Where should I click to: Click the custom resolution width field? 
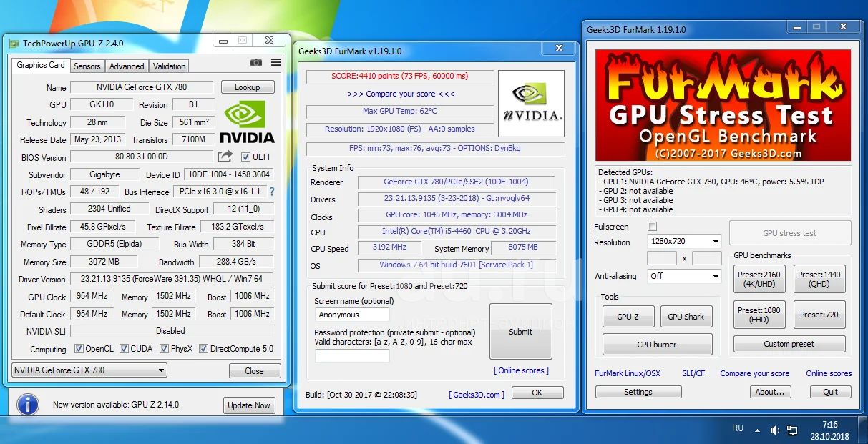662,258
